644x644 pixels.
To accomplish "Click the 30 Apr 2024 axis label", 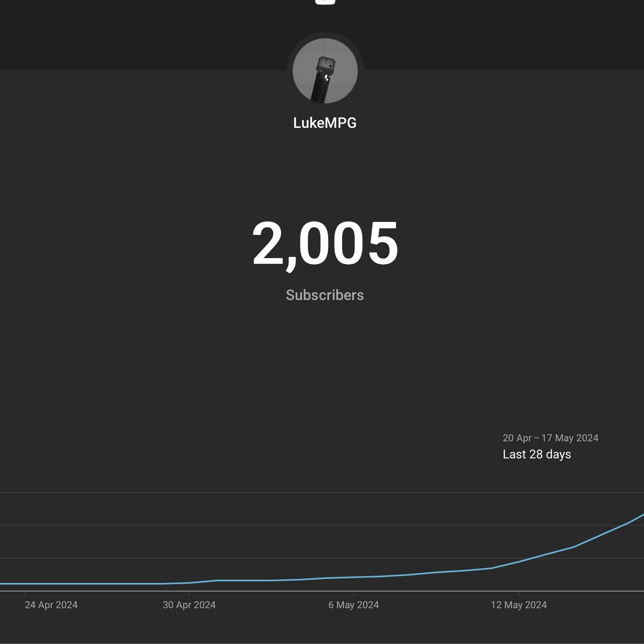I will tap(189, 605).
